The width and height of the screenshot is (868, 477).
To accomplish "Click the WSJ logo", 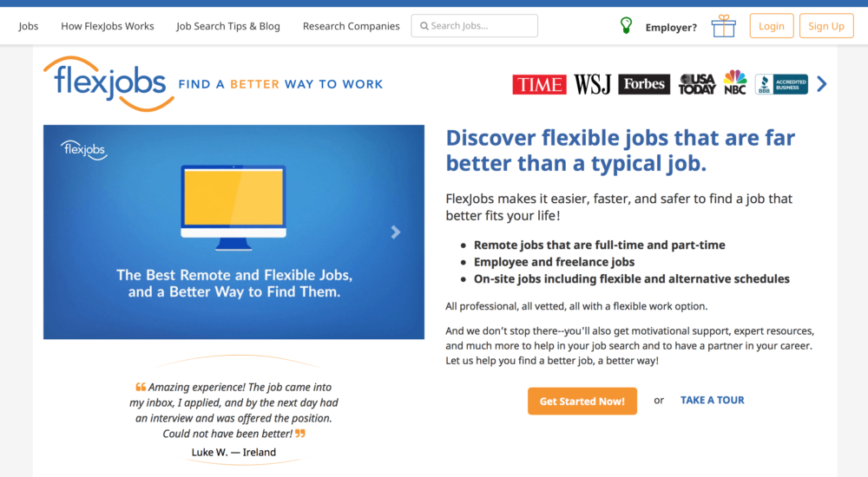I will 592,84.
